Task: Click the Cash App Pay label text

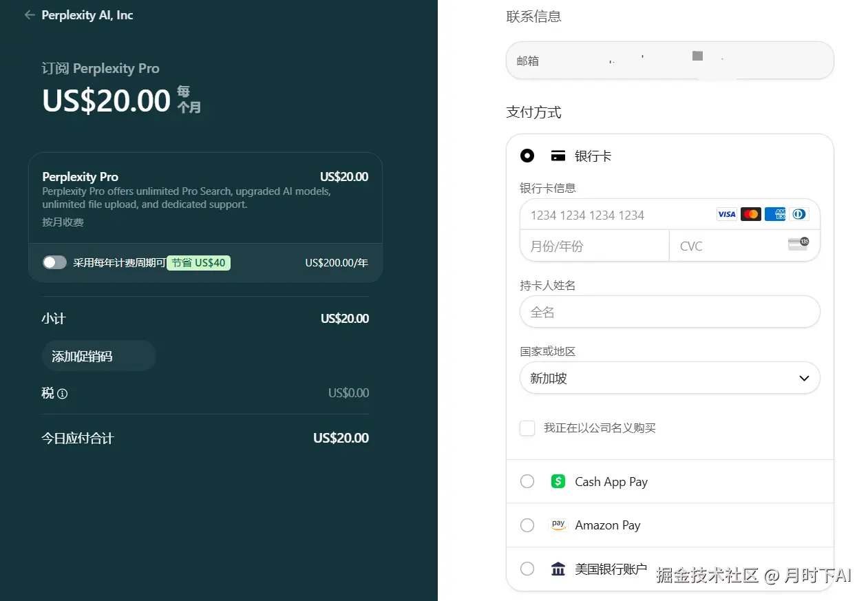Action: [x=611, y=481]
